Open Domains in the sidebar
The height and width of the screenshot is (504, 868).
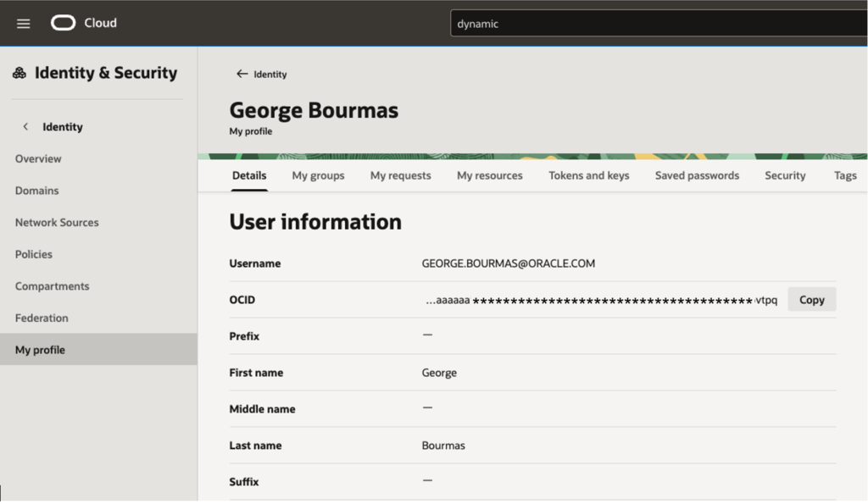click(x=36, y=191)
